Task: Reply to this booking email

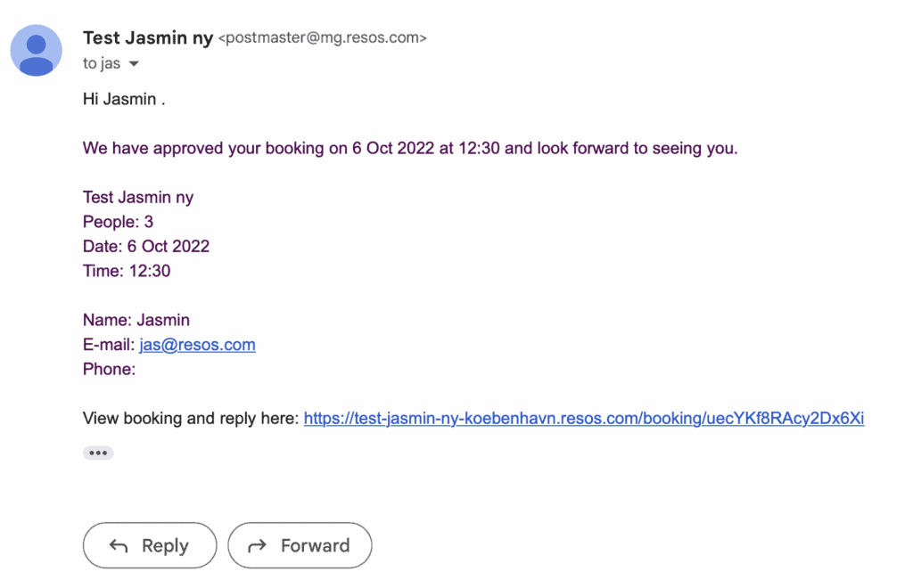Action: point(150,545)
